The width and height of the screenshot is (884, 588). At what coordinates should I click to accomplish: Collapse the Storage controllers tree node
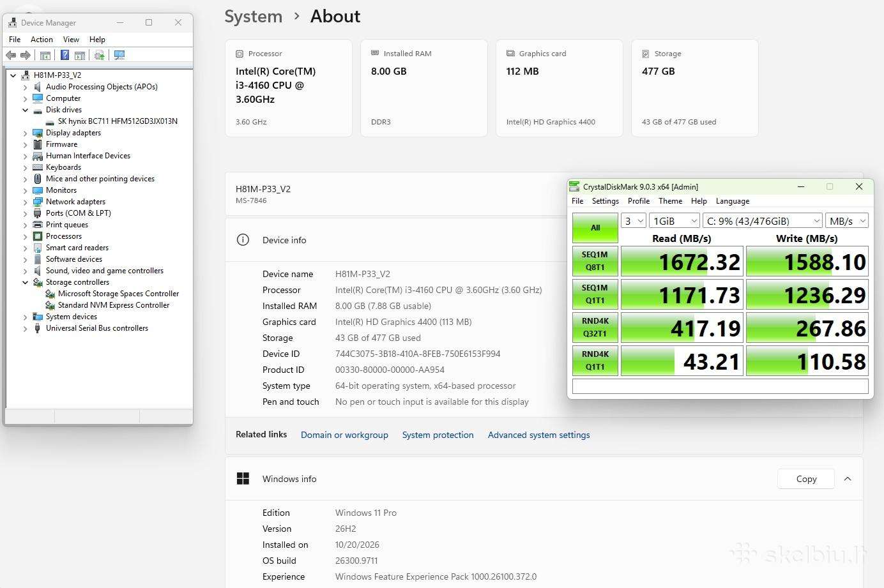pos(26,282)
